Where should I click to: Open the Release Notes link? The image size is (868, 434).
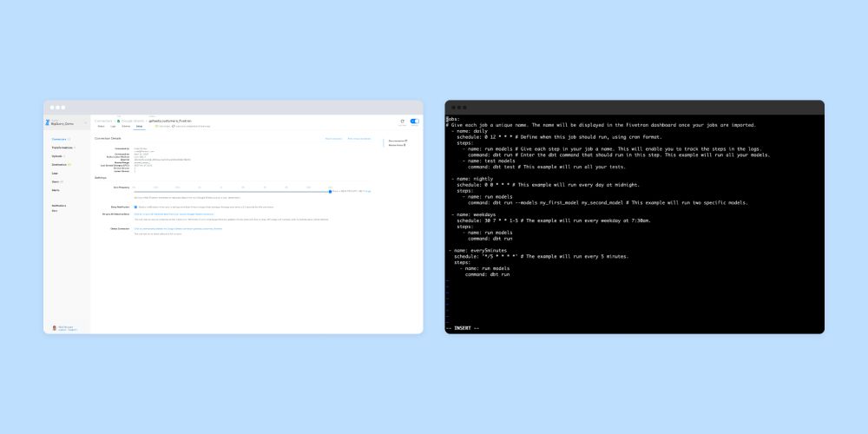pos(397,145)
